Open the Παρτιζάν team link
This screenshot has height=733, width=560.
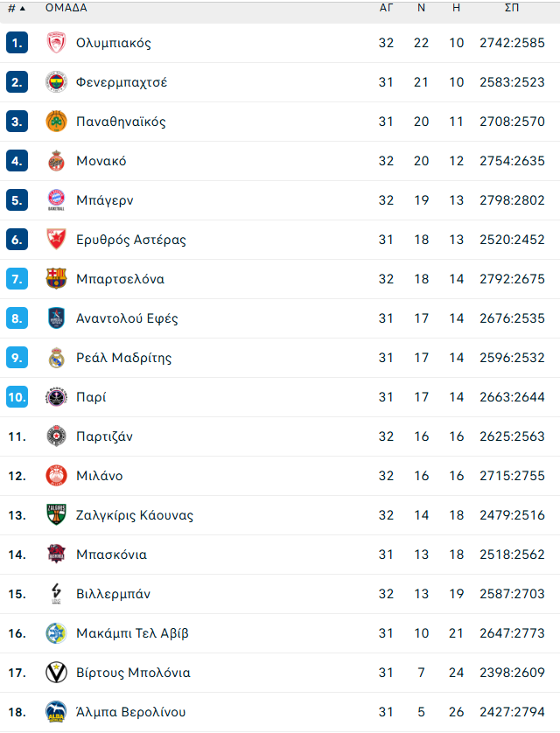click(105, 436)
